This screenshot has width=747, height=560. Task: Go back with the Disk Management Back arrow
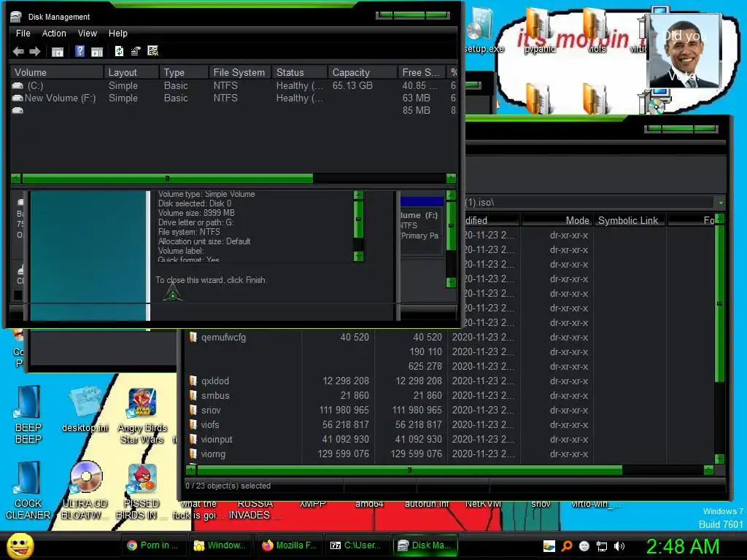(x=18, y=52)
